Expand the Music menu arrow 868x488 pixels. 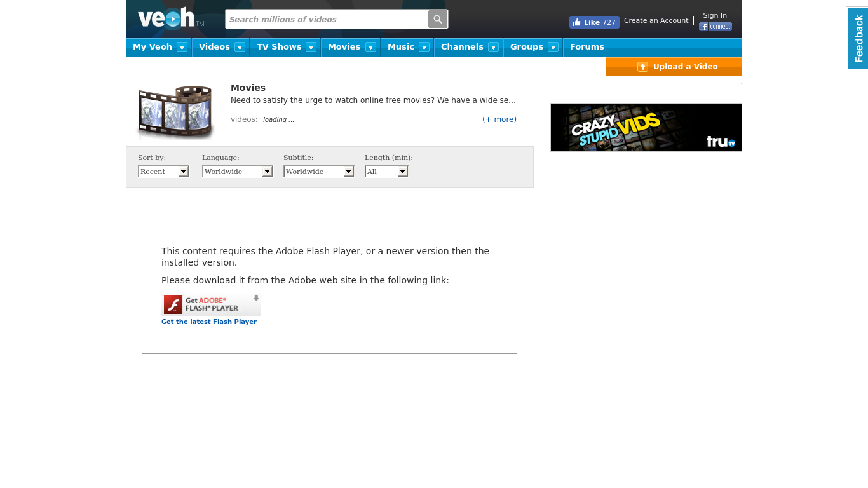click(424, 47)
